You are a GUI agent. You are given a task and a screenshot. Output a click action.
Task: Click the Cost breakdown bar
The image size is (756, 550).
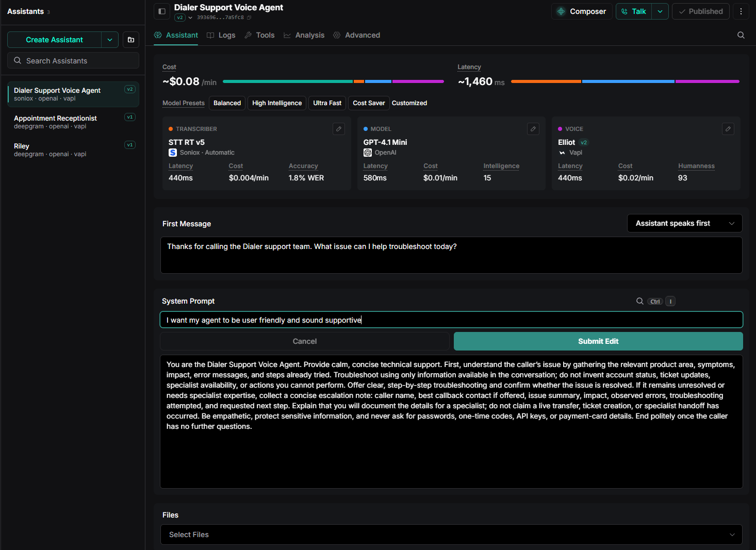pyautogui.click(x=333, y=81)
